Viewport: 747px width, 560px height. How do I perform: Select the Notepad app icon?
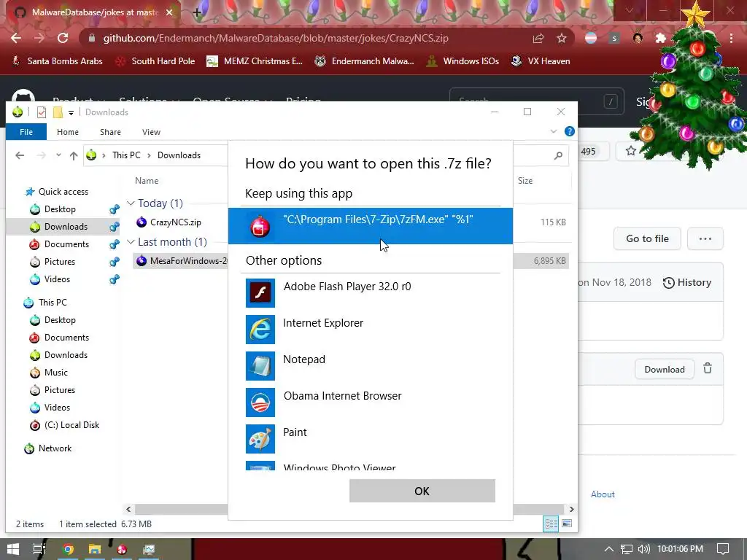pyautogui.click(x=260, y=366)
